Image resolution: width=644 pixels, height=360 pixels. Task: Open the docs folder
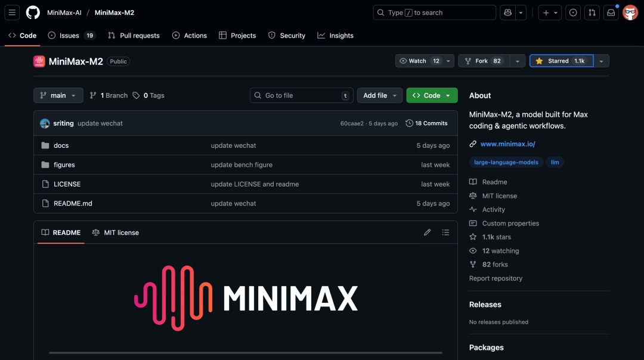[x=61, y=145]
